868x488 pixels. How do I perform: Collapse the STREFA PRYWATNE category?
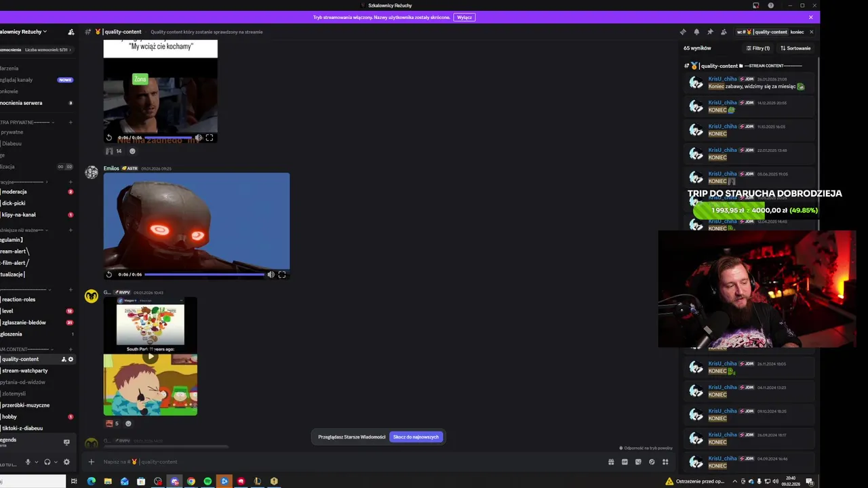point(26,123)
